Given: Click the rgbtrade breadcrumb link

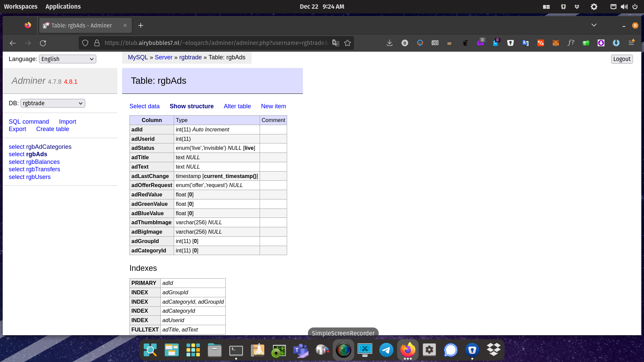Looking at the screenshot, I should [x=191, y=57].
